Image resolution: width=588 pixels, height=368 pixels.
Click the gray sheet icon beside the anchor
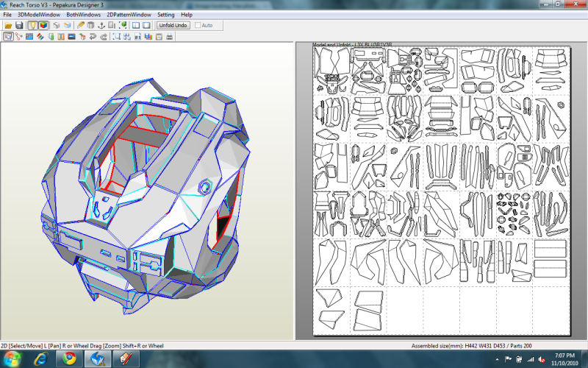click(x=112, y=26)
